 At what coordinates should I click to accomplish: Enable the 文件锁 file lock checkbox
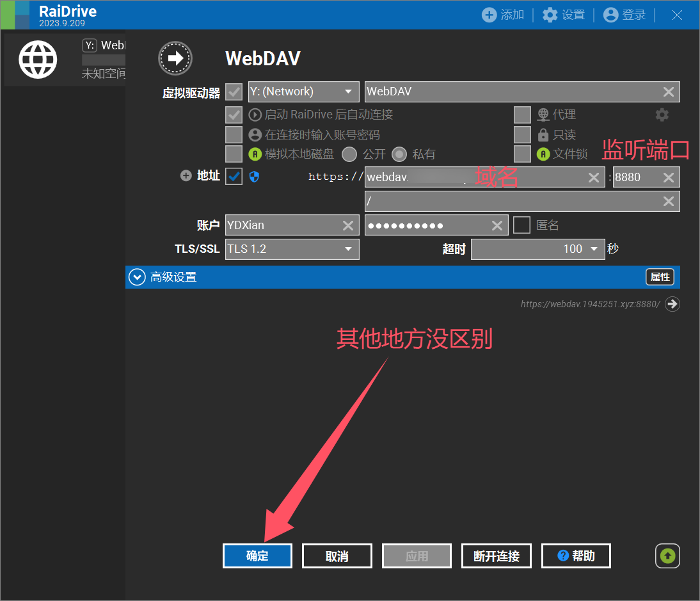[522, 154]
